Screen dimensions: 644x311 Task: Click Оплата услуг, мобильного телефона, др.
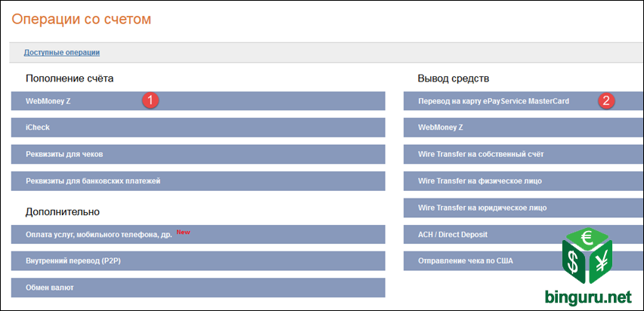coord(198,234)
